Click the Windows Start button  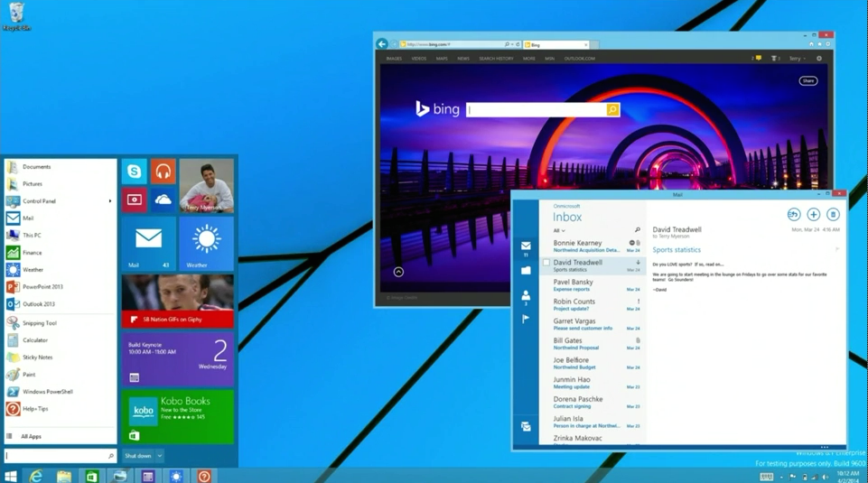(10, 476)
